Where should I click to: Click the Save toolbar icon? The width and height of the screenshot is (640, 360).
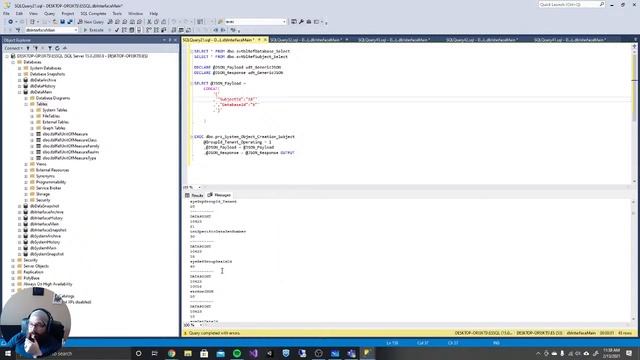[x=62, y=22]
